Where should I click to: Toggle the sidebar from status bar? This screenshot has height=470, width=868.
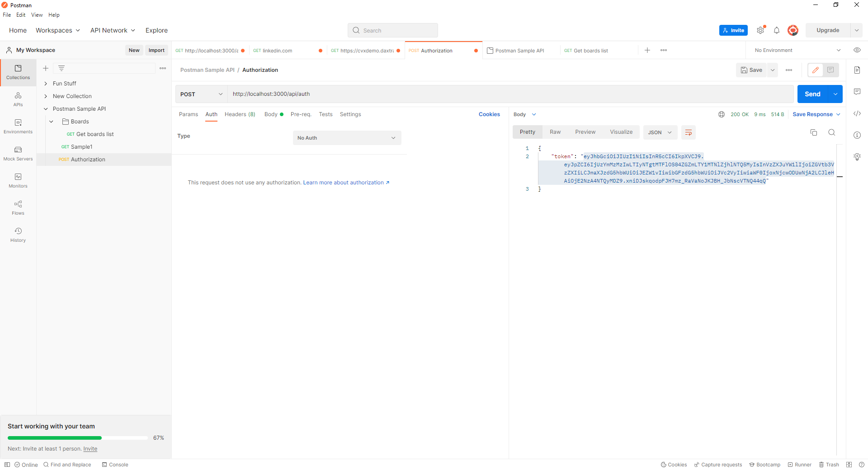point(7,465)
